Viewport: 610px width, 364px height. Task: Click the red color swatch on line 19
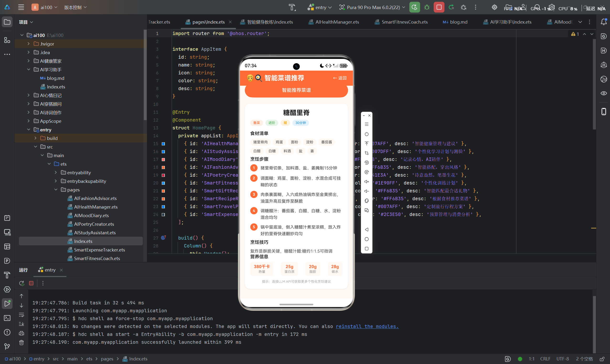163,175
